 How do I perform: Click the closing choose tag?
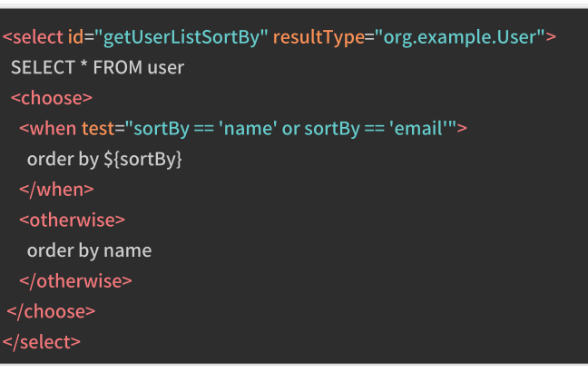click(51, 311)
